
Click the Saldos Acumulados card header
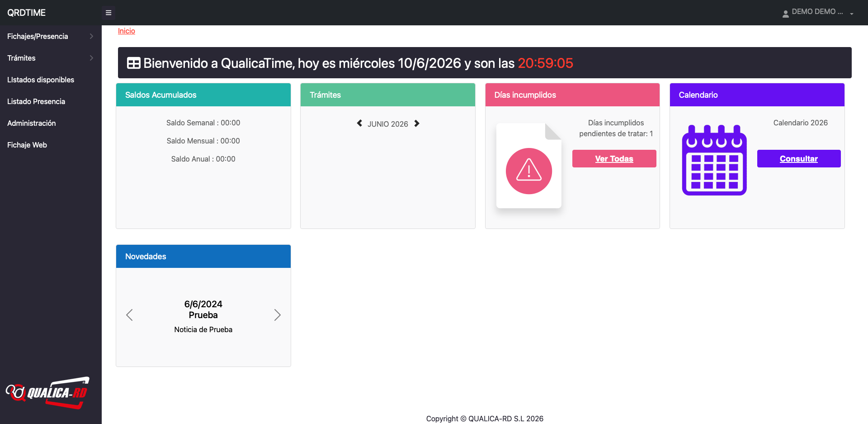[x=203, y=95]
